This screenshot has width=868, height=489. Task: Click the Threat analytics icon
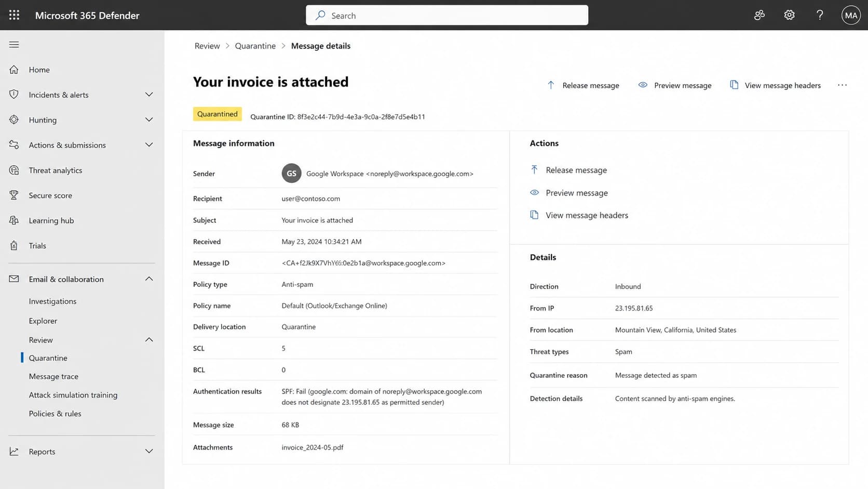14,170
